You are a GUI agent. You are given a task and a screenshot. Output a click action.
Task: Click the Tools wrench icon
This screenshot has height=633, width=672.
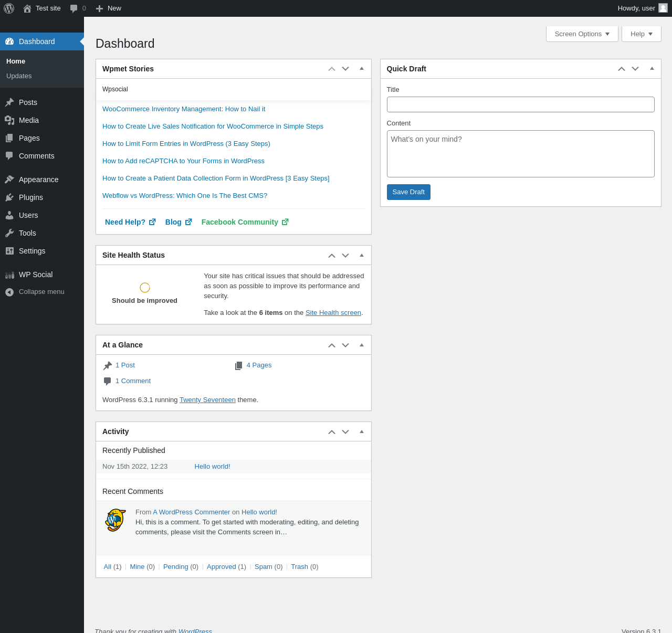[x=9, y=233]
